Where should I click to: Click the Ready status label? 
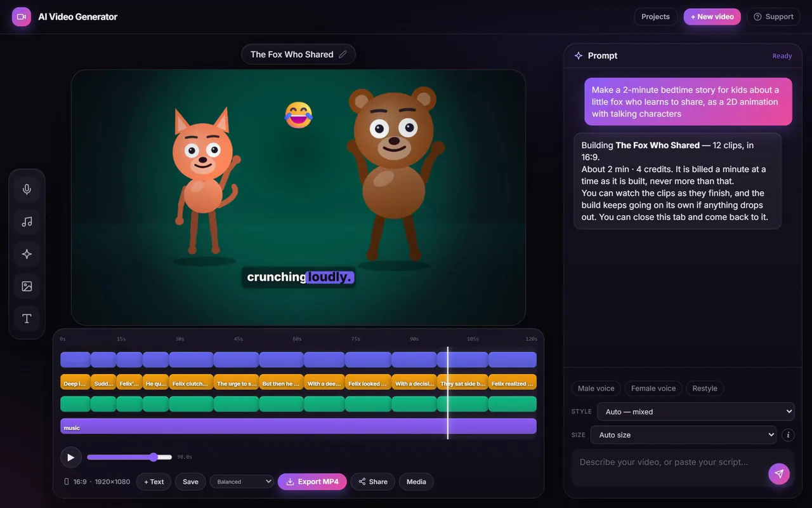click(x=782, y=56)
